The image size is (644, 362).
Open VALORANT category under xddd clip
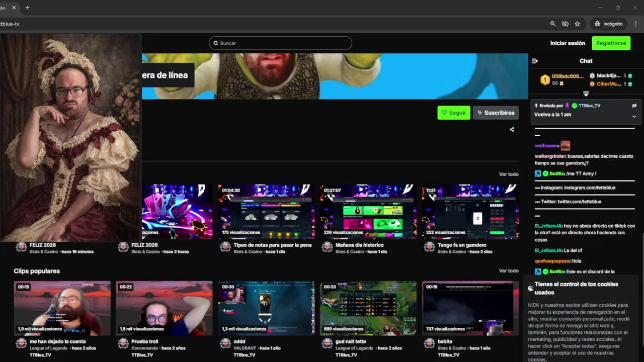(x=246, y=348)
